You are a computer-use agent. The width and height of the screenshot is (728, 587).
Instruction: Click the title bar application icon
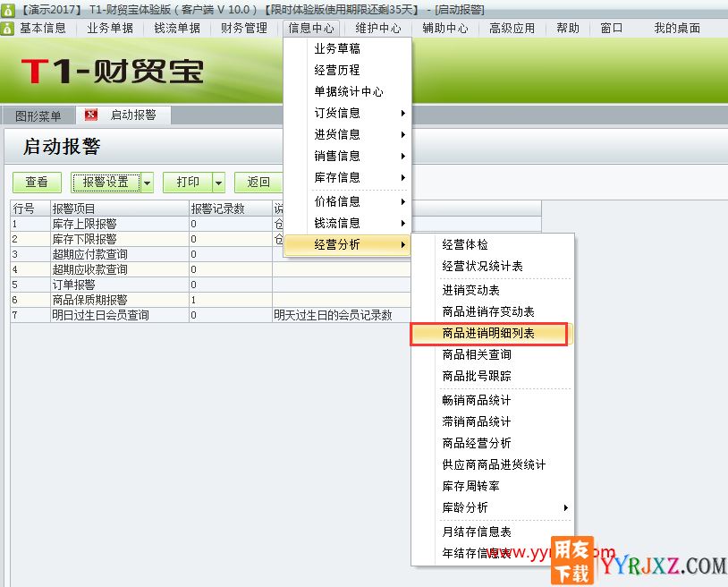click(7, 9)
